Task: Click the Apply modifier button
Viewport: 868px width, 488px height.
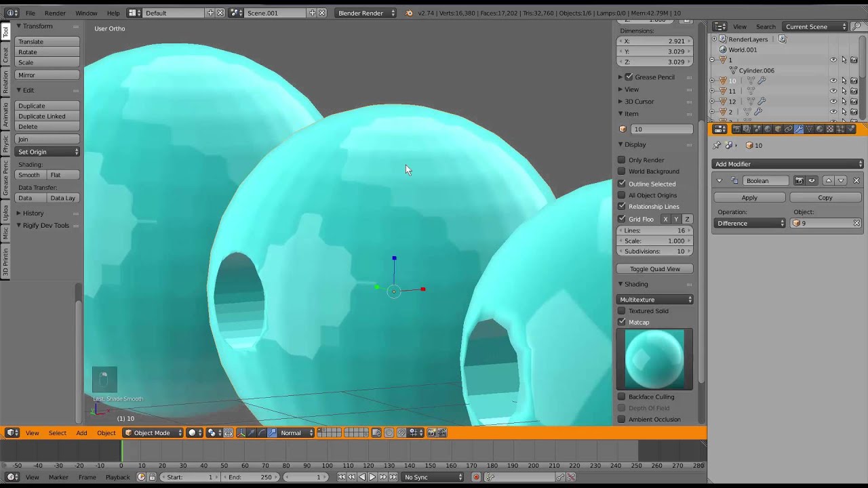Action: click(749, 197)
